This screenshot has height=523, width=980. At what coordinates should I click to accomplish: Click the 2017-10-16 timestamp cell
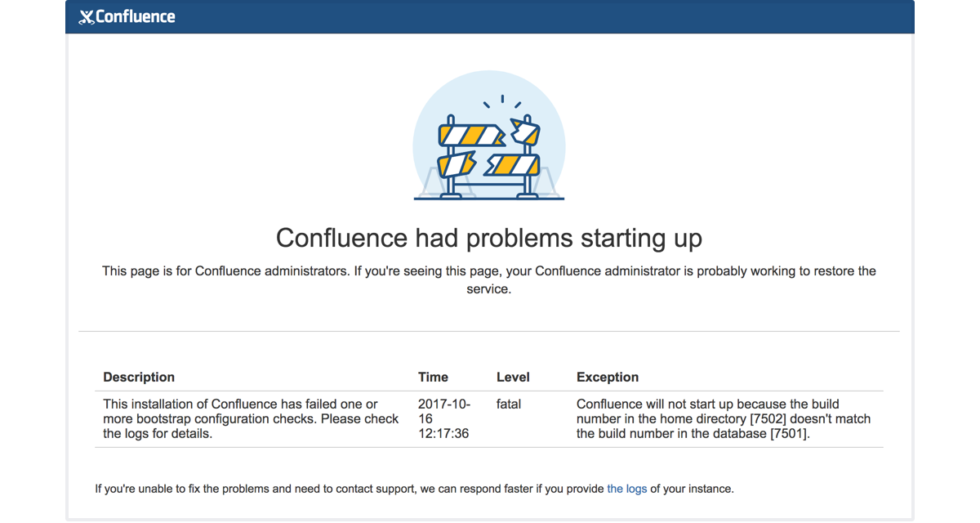(443, 418)
